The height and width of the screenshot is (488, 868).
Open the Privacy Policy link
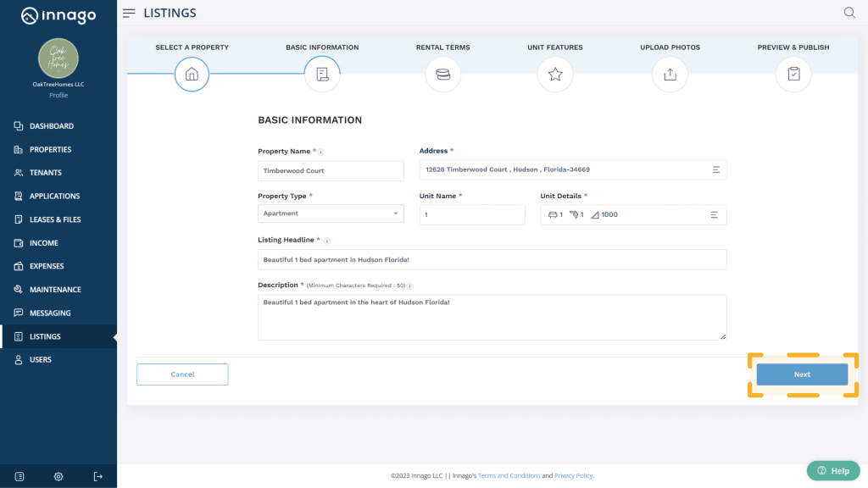pos(573,476)
